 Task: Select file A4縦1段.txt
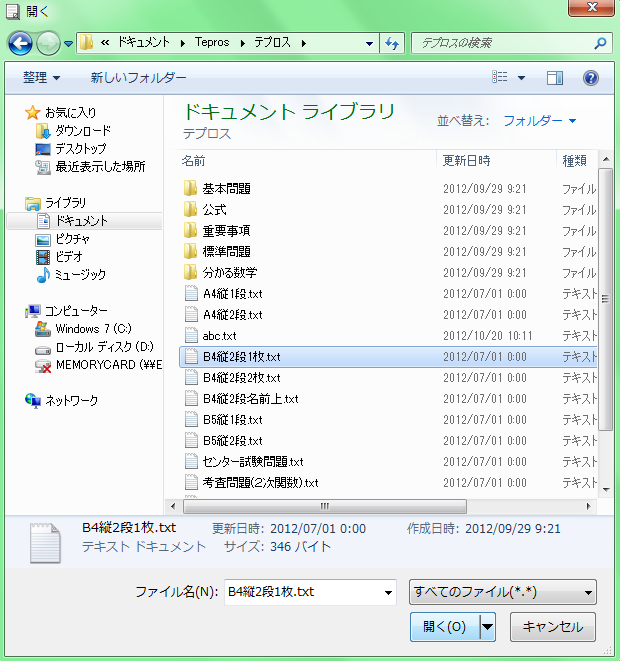pos(388,294)
